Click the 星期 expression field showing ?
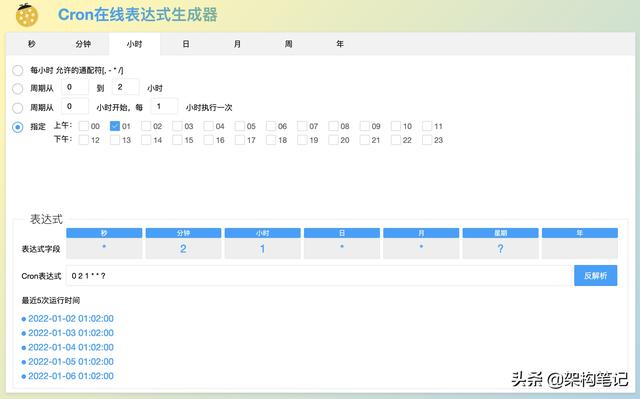 tap(500, 248)
